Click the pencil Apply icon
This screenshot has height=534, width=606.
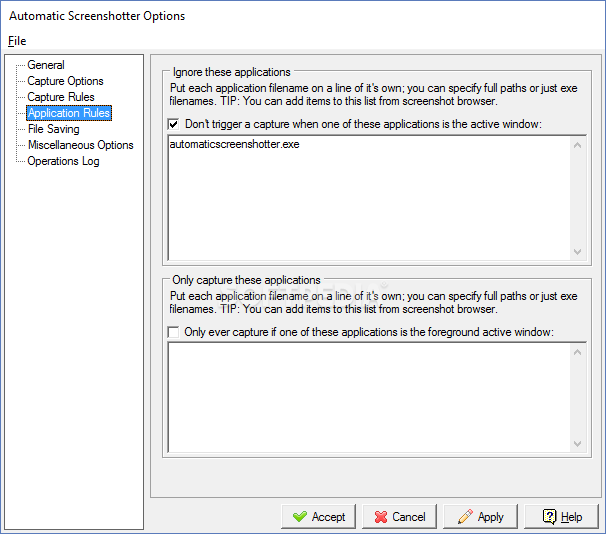coord(465,516)
